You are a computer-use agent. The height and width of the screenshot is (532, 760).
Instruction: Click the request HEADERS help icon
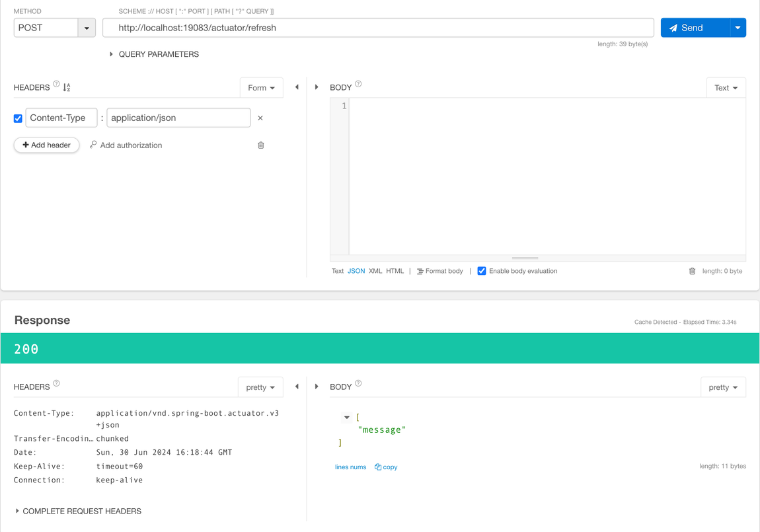[56, 84]
